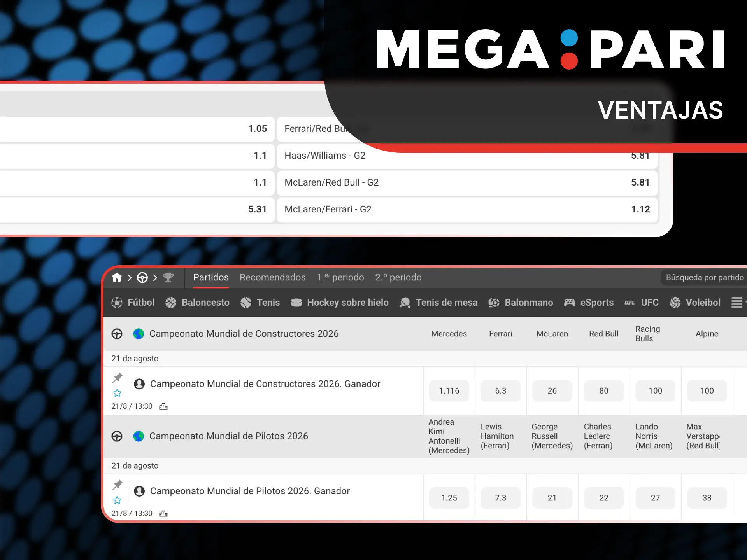
Task: Select the Fútbol sport
Action: 133,303
